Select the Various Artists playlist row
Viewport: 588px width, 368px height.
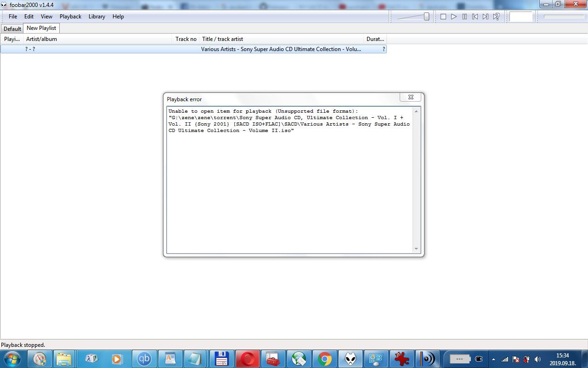point(193,49)
